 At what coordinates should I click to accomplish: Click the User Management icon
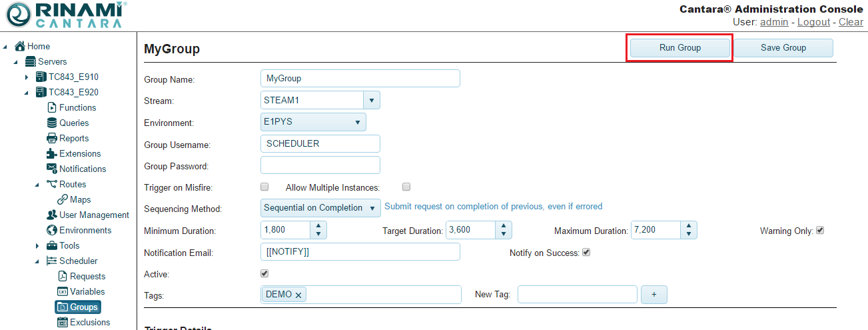click(x=52, y=215)
